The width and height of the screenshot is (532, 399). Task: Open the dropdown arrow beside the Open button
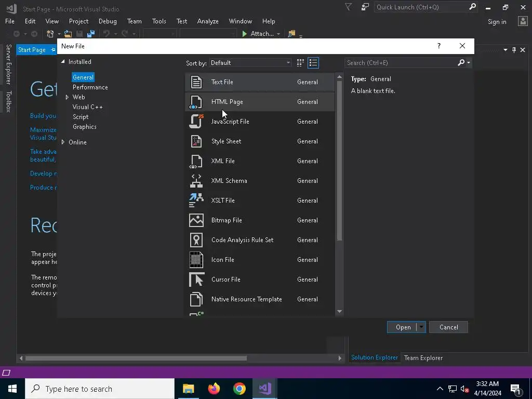(421, 327)
